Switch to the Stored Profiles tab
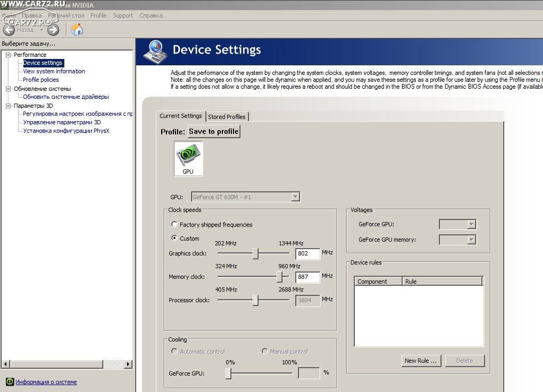 [227, 117]
